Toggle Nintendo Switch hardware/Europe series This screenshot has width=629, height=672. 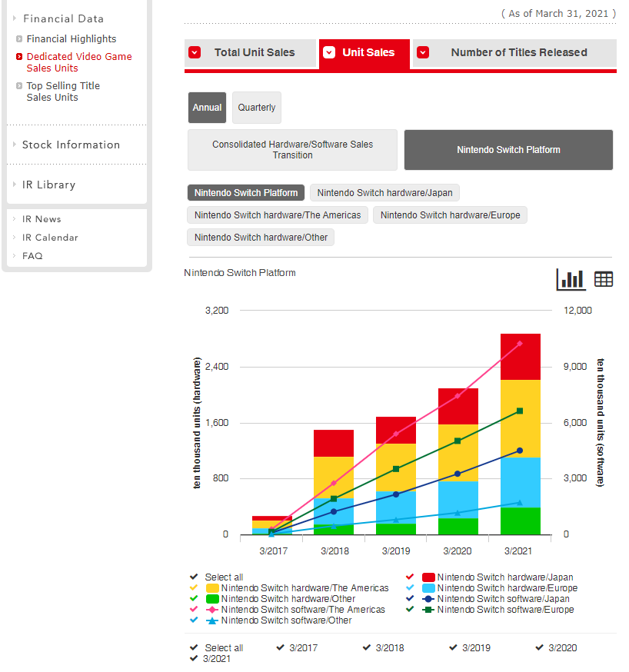[x=410, y=587]
